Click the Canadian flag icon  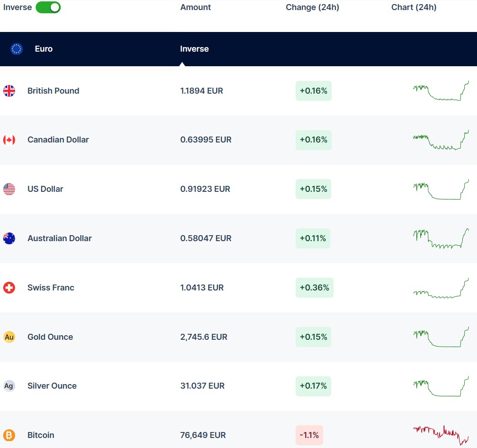click(9, 140)
